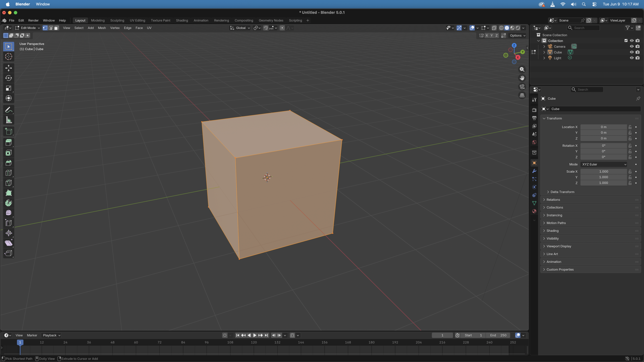This screenshot has height=362, width=644.
Task: Open rotation Mode XYZ Euler dropdown
Action: pos(603,164)
